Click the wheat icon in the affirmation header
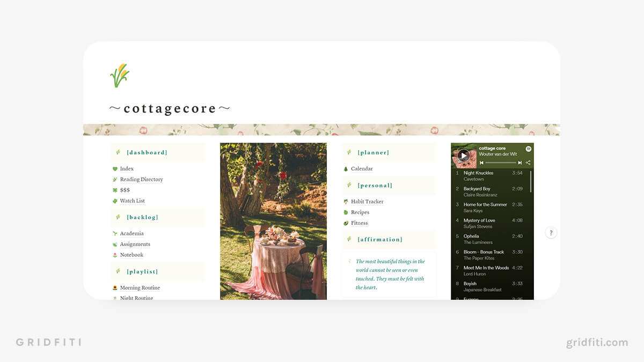644x362 pixels. 349,239
